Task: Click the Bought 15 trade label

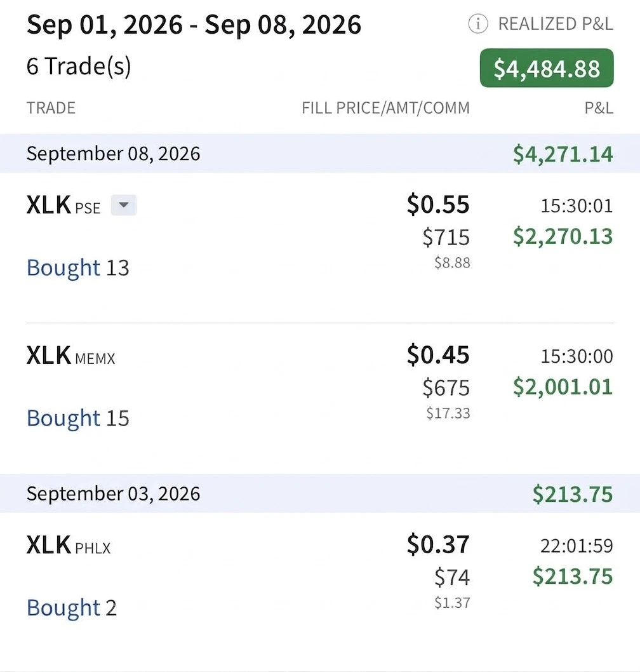Action: tap(77, 418)
